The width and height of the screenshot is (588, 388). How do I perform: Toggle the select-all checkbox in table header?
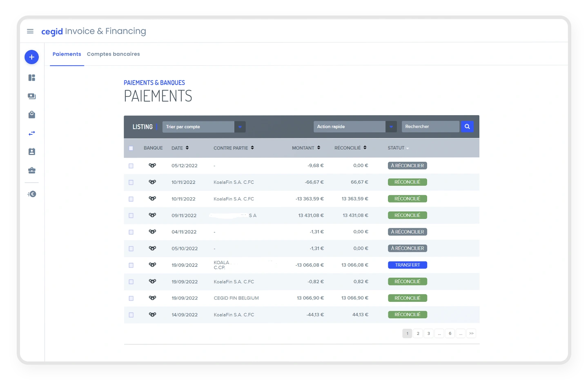pos(131,148)
